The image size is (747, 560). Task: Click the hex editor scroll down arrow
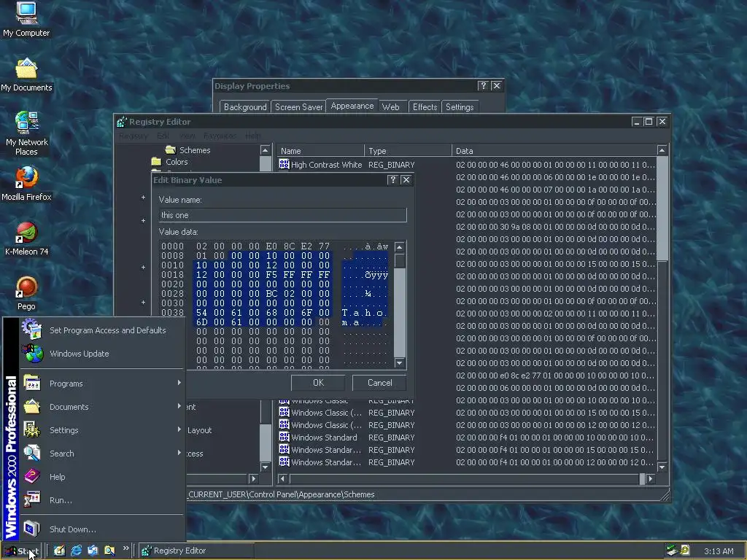coord(400,363)
